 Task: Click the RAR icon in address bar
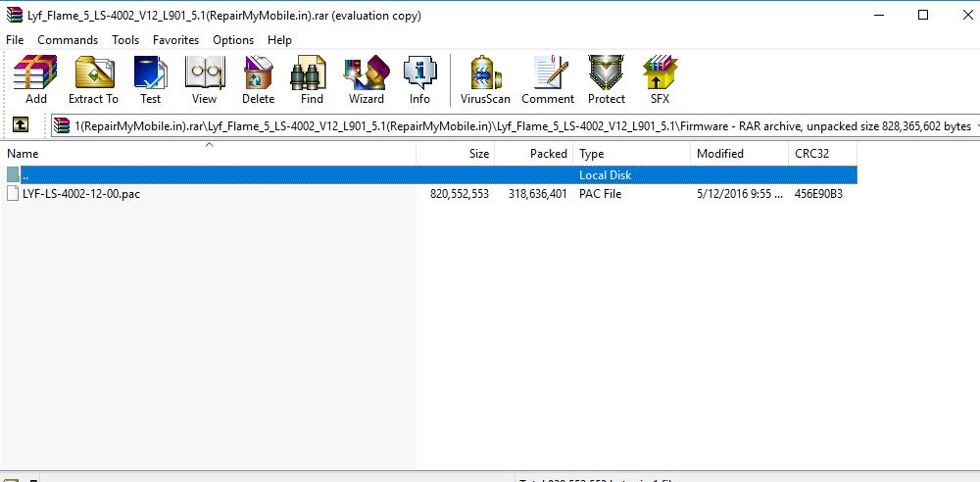(x=61, y=126)
